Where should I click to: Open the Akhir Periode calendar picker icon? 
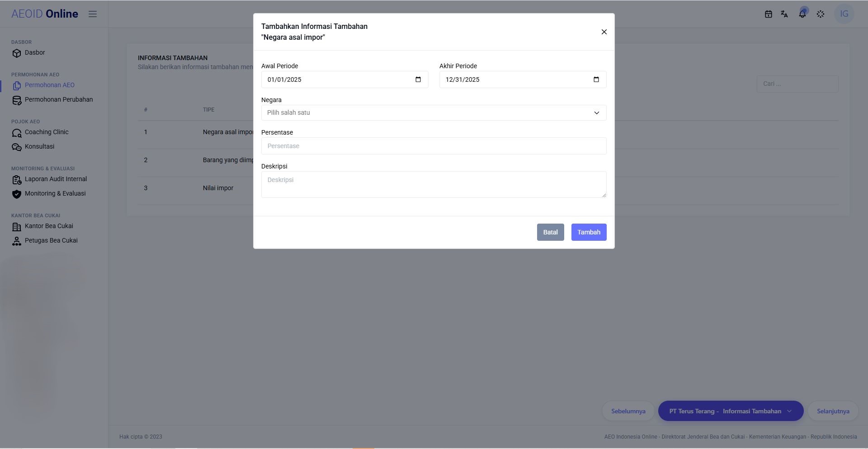click(x=596, y=80)
